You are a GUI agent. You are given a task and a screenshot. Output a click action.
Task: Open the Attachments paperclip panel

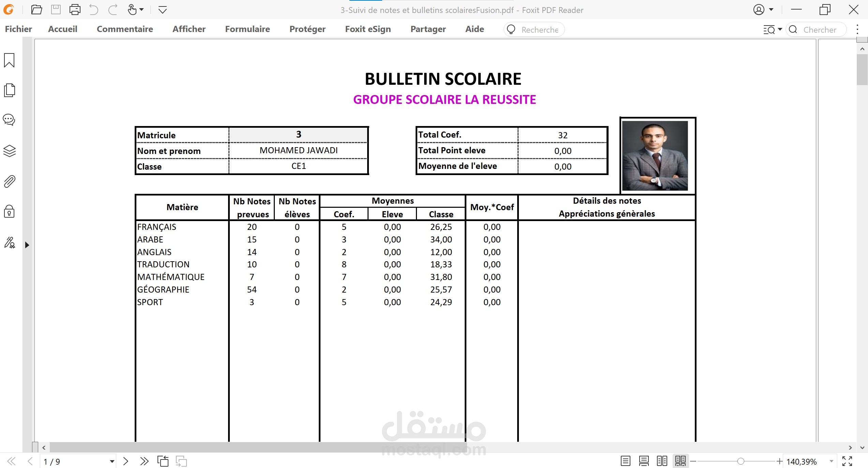(x=9, y=182)
